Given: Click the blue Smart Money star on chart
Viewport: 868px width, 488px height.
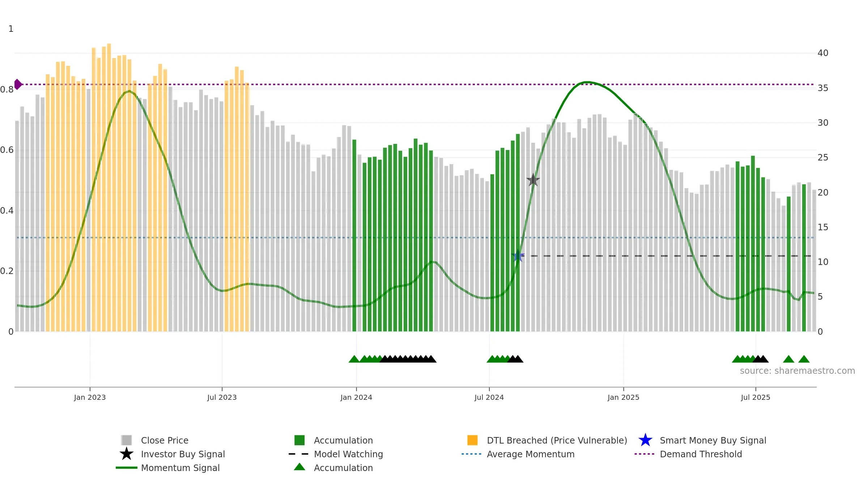Looking at the screenshot, I should pyautogui.click(x=518, y=256).
